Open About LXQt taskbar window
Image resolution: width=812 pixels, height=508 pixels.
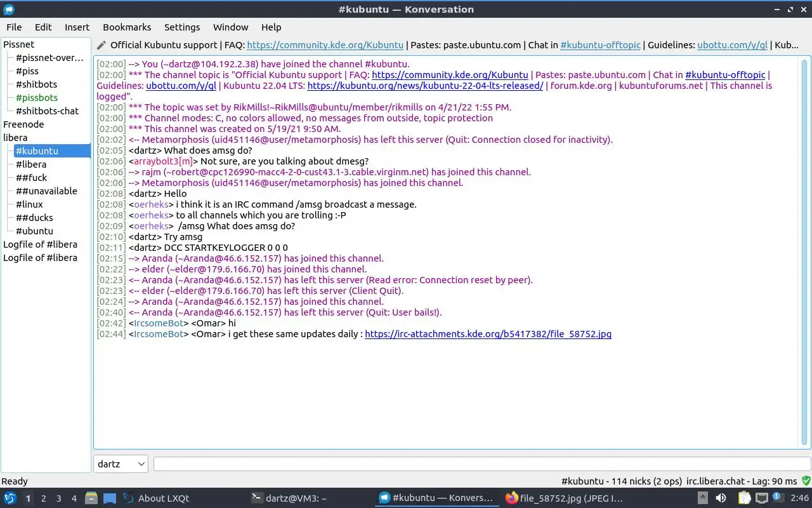pos(182,498)
